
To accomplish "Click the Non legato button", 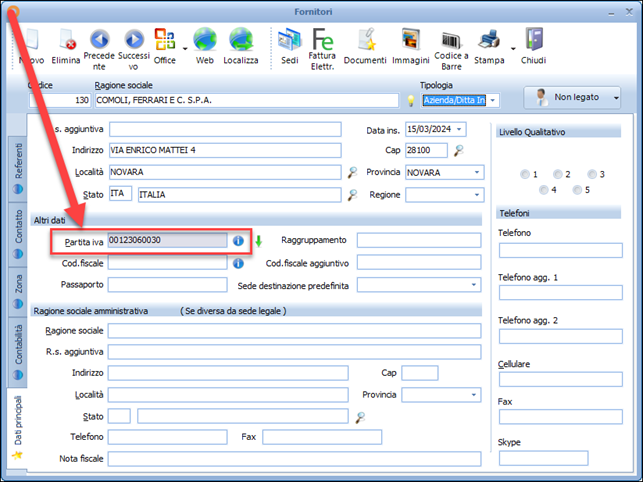I will pos(572,98).
